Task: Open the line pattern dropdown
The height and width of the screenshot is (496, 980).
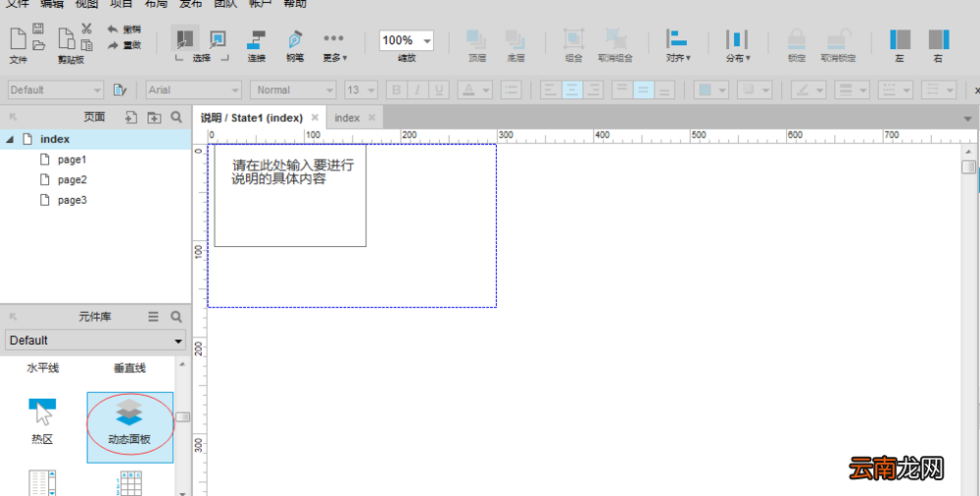Action: click(x=895, y=90)
